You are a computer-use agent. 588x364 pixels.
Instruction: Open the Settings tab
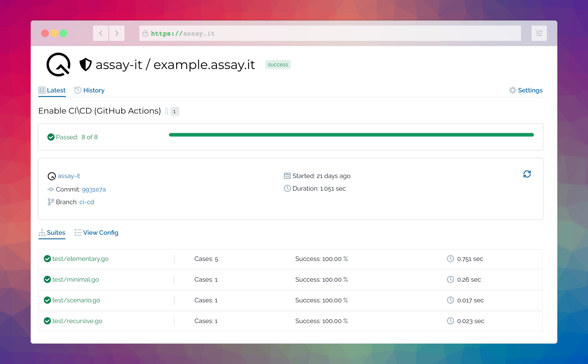tap(526, 90)
